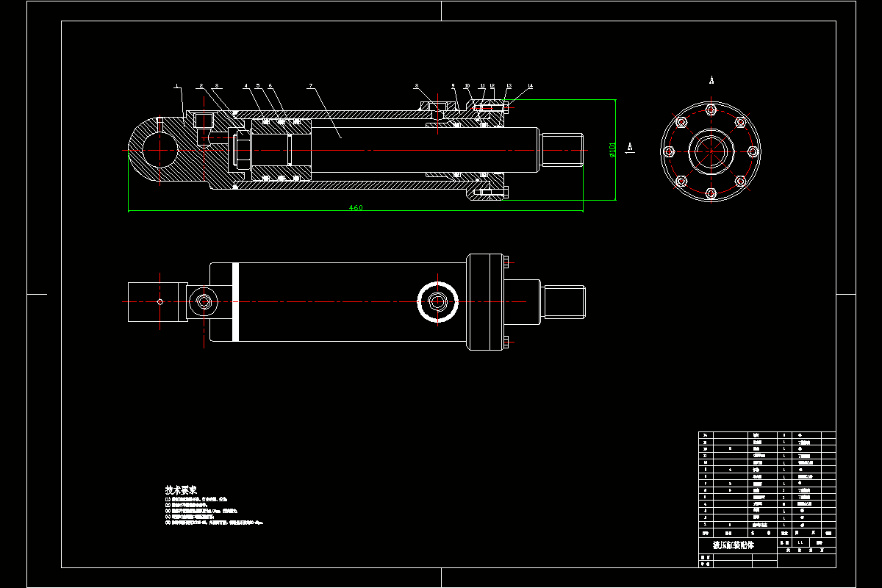Screen dimensions: 882x588
Task: Click the green dimension text 460
Action: (356, 208)
